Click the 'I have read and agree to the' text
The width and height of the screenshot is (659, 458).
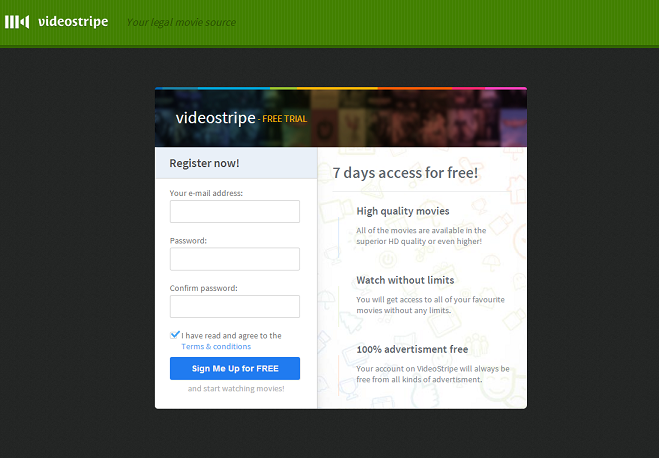click(231, 335)
